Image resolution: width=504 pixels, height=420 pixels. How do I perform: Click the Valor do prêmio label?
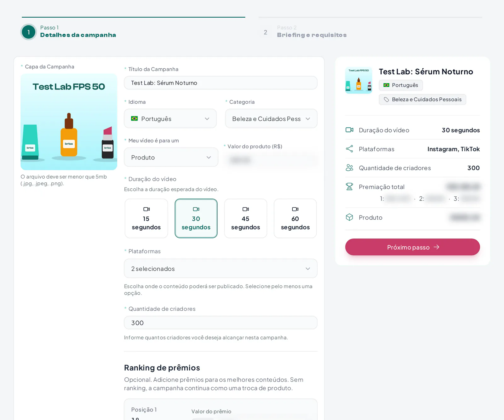pyautogui.click(x=211, y=411)
